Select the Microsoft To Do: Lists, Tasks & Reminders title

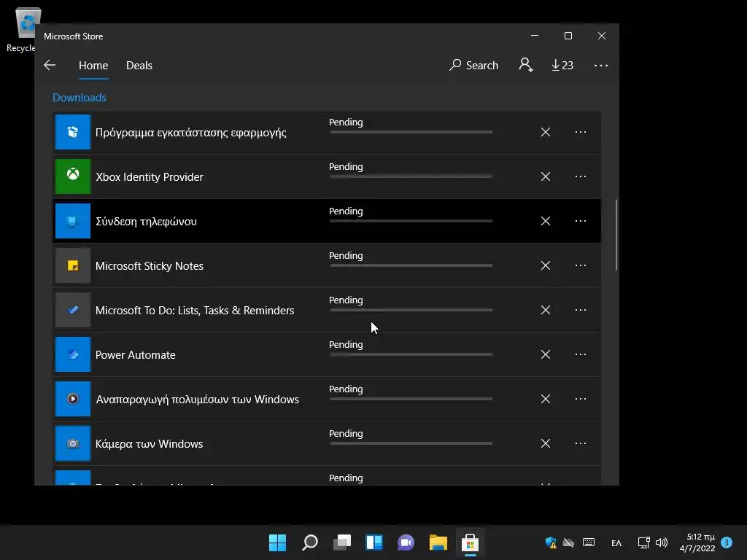(x=195, y=311)
